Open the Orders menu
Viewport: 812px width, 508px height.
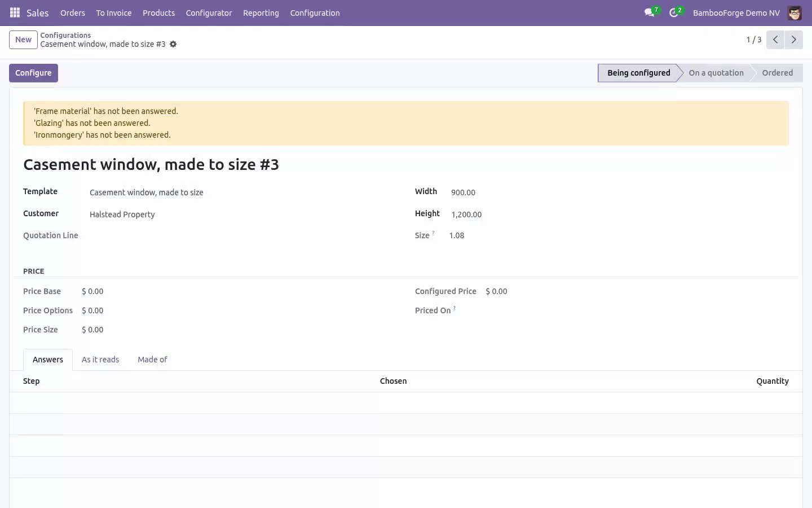(73, 12)
